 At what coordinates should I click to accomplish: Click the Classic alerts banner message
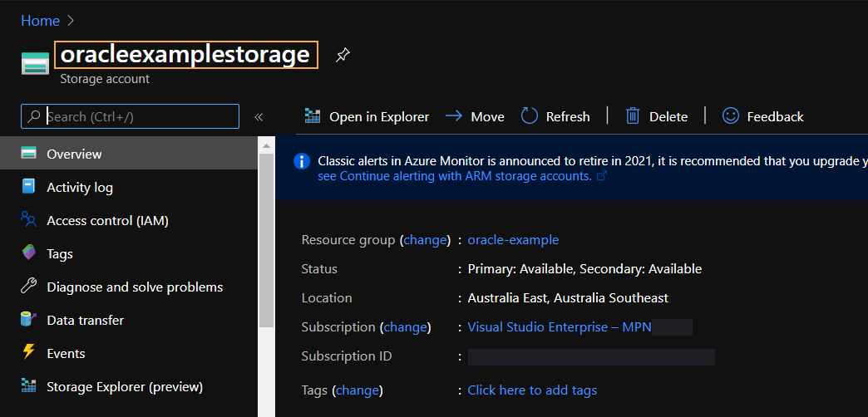[x=593, y=161]
